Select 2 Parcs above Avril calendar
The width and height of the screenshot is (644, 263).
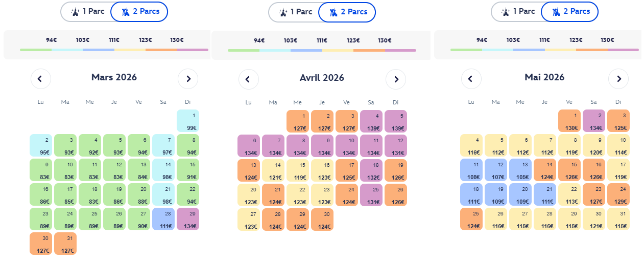[347, 12]
